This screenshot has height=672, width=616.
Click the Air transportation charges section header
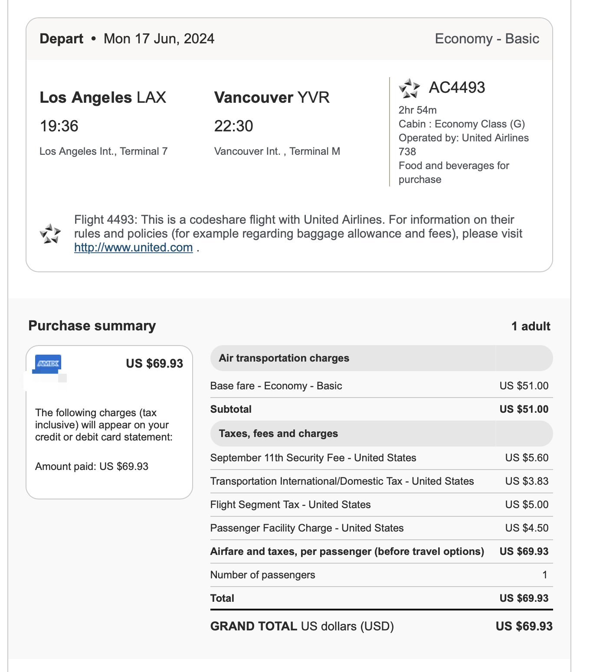pyautogui.click(x=284, y=358)
